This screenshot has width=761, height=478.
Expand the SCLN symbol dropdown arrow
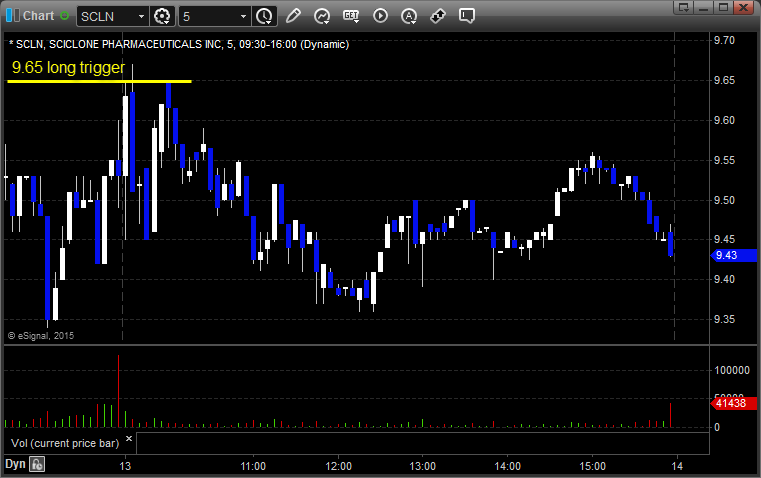[x=141, y=16]
